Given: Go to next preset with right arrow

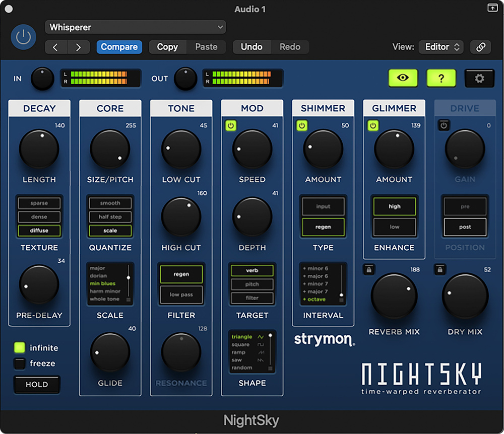Looking at the screenshot, I should click(x=79, y=47).
